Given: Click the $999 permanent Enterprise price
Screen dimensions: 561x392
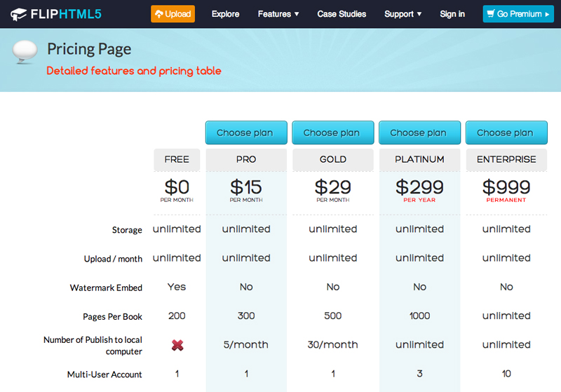Looking at the screenshot, I should pyautogui.click(x=506, y=189).
